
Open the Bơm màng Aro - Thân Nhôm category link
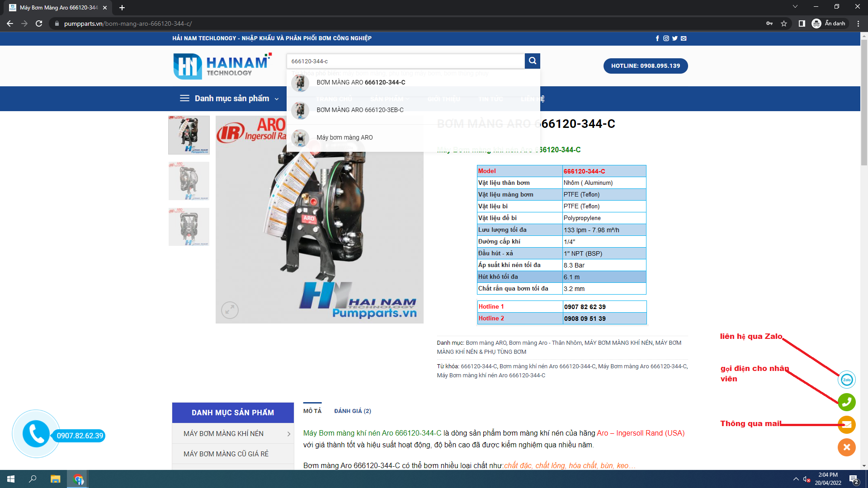(x=546, y=343)
